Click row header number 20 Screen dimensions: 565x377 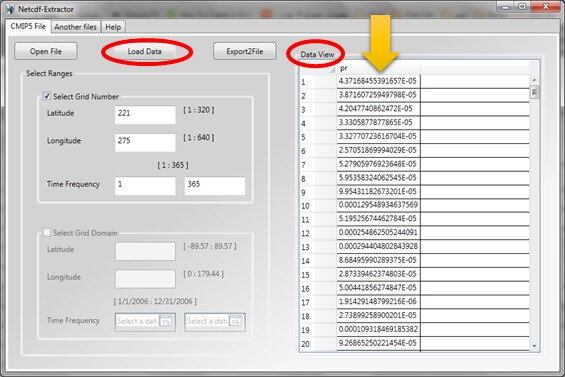pos(318,344)
